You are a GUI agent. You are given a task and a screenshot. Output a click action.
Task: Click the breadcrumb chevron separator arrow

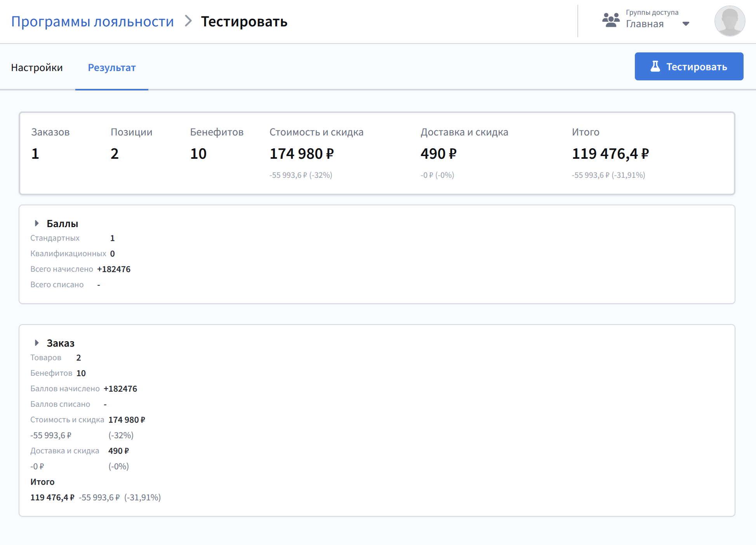188,21
